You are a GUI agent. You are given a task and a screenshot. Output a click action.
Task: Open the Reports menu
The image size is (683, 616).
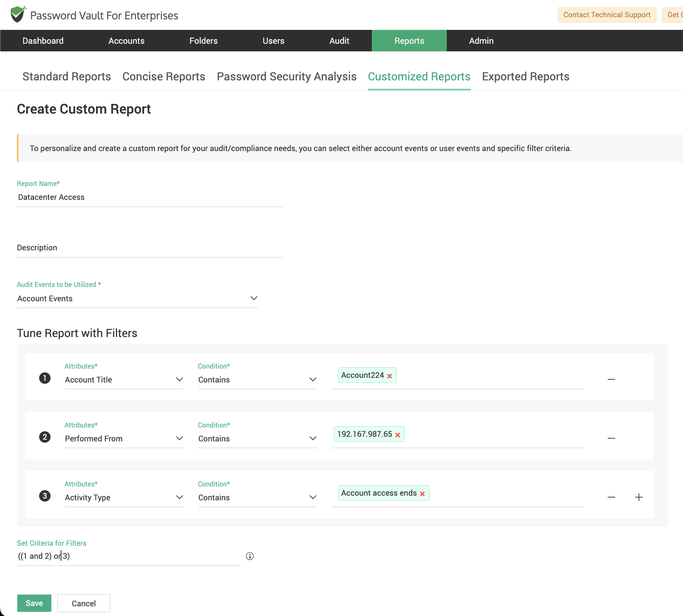(409, 41)
